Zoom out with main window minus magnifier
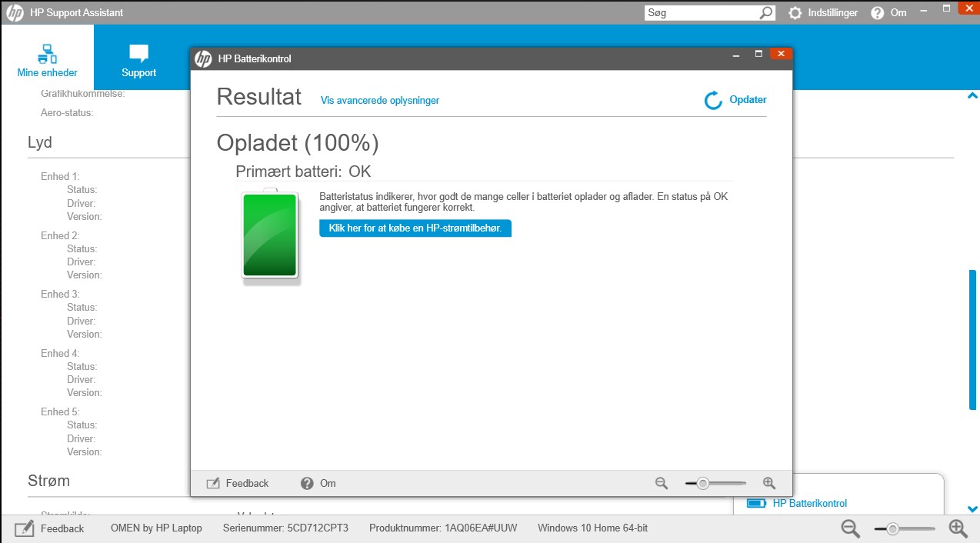The image size is (980, 543). 850,528
